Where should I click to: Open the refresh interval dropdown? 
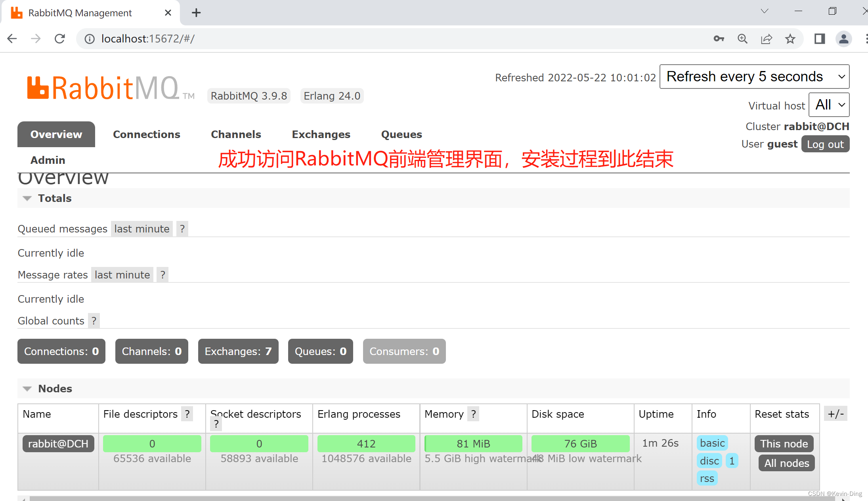click(754, 77)
